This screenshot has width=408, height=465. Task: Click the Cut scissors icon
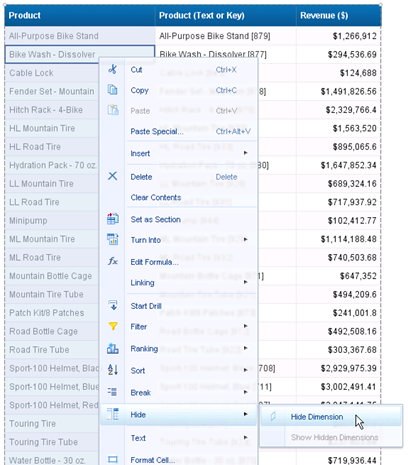pos(113,69)
